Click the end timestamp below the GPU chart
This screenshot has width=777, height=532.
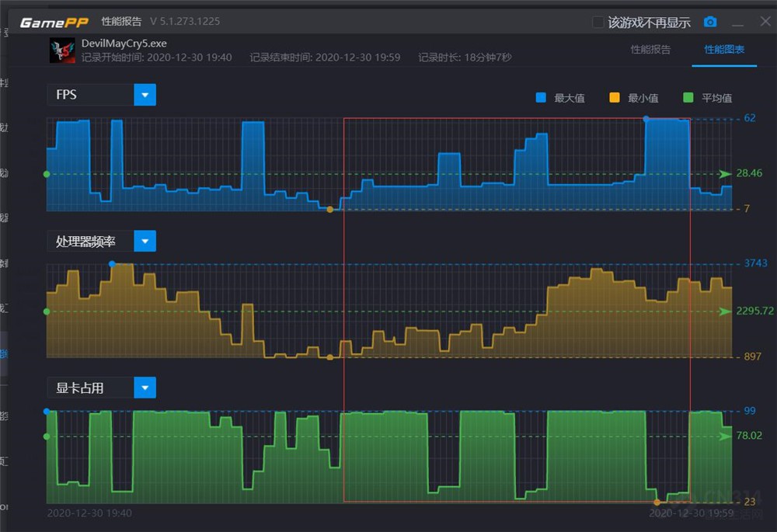(x=692, y=513)
